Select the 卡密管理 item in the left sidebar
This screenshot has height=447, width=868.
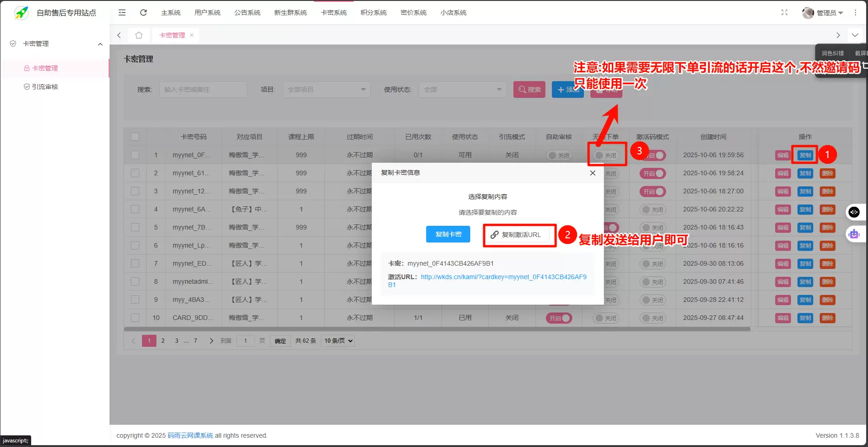click(x=45, y=68)
